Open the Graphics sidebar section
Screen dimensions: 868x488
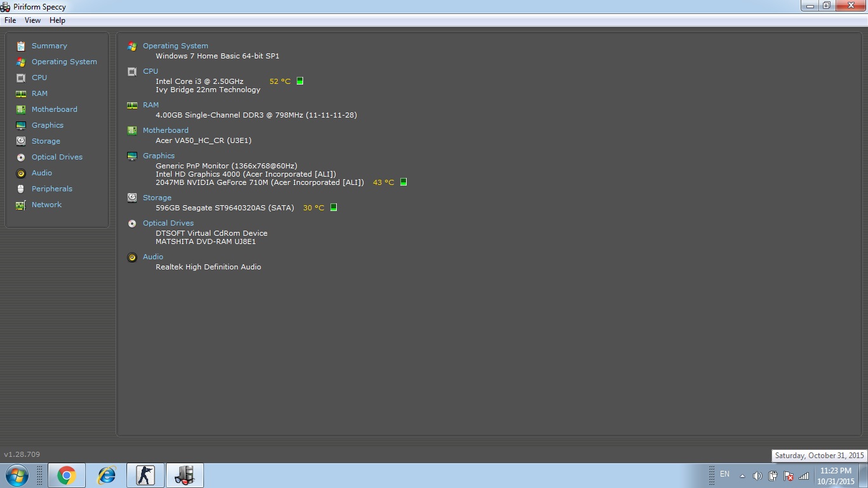pyautogui.click(x=48, y=125)
